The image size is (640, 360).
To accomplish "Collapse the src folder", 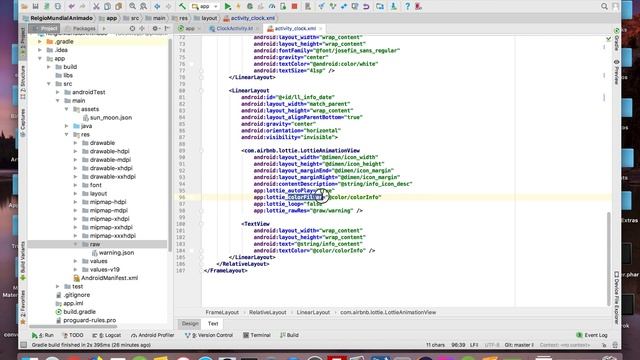I will 49,84.
